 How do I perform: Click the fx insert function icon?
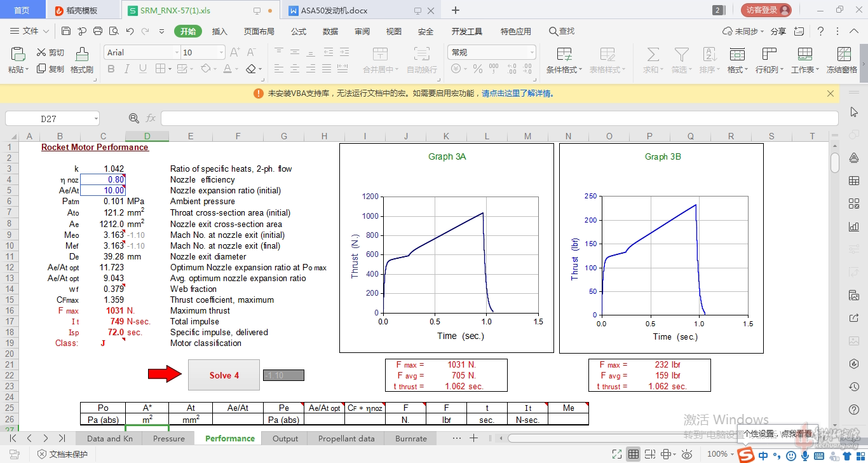tap(151, 118)
